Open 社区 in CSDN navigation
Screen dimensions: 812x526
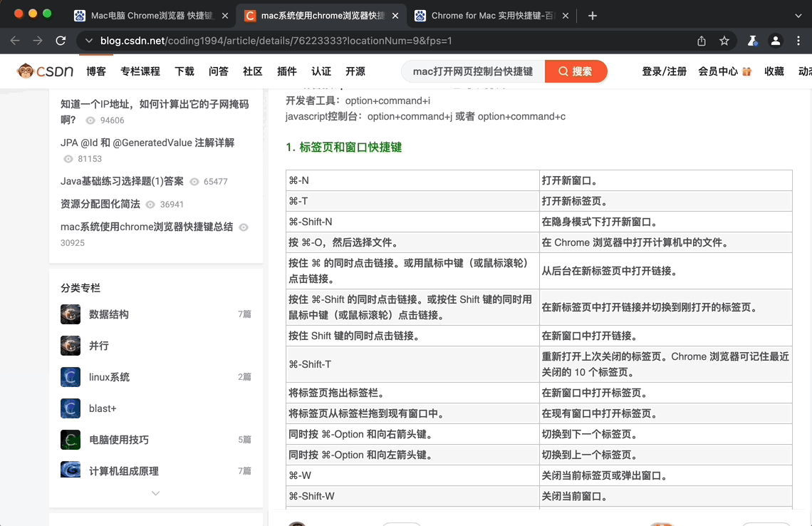pos(253,71)
